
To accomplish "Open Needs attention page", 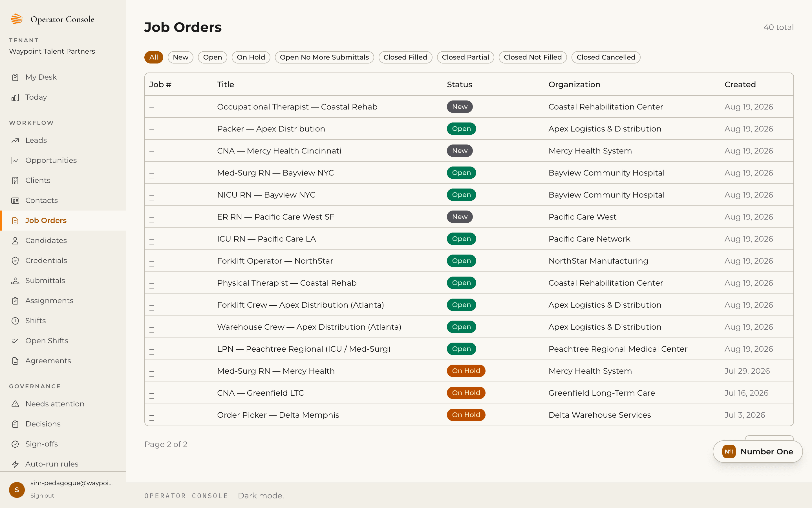I will [x=63, y=404].
